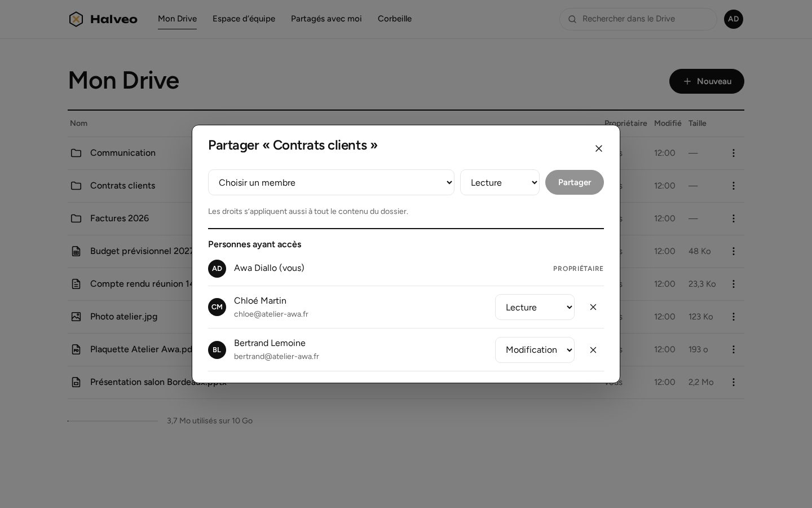Change Bertrand Lemoine's Modification permission dropdown
The image size is (812, 508).
(535, 350)
